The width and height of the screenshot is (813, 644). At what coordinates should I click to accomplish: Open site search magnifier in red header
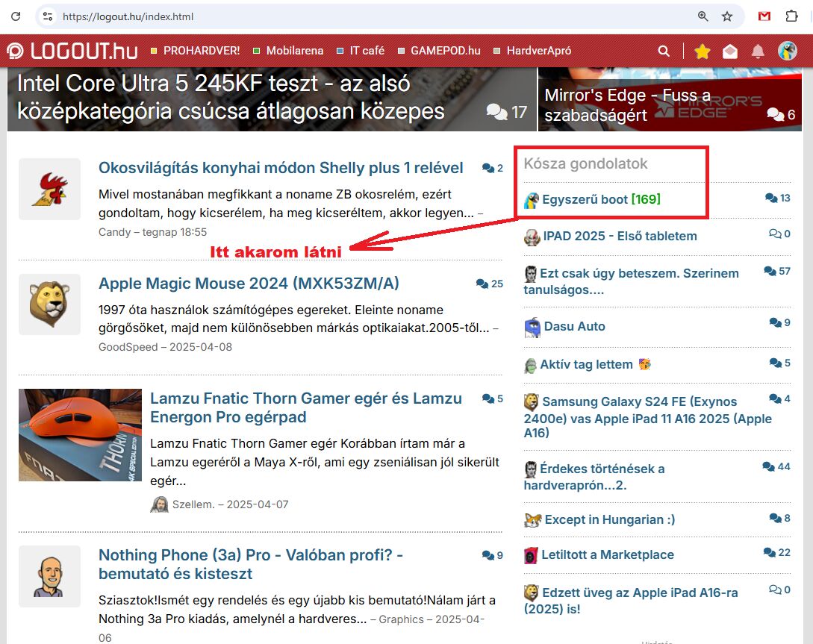click(x=664, y=51)
